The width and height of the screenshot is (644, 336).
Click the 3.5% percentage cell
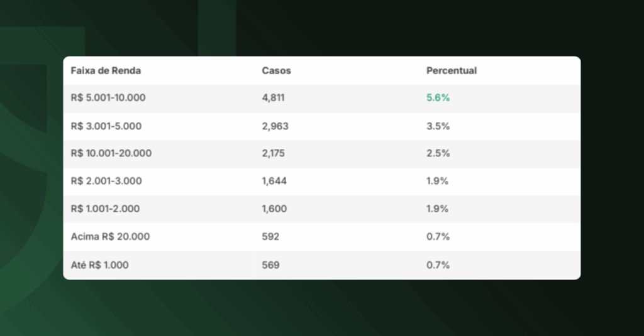[438, 126]
